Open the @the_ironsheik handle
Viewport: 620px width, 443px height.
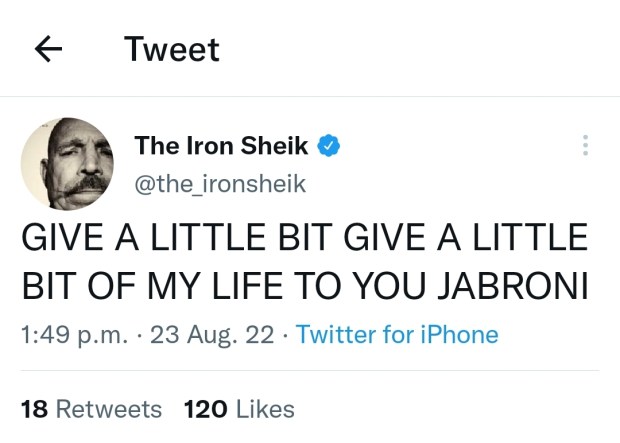coord(220,183)
